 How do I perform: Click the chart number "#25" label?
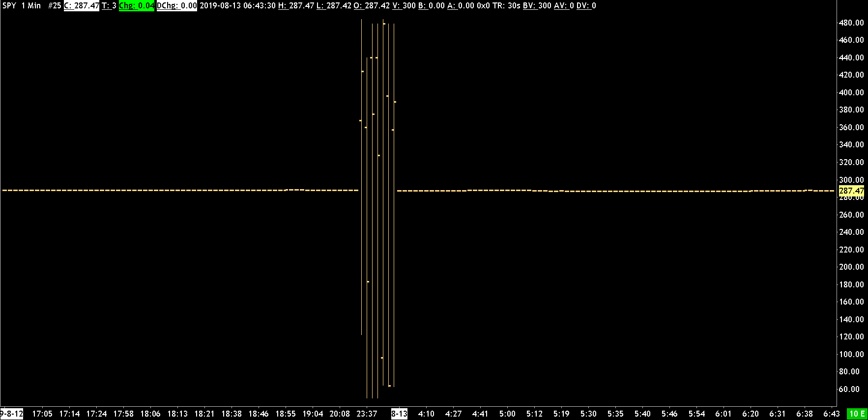click(55, 6)
